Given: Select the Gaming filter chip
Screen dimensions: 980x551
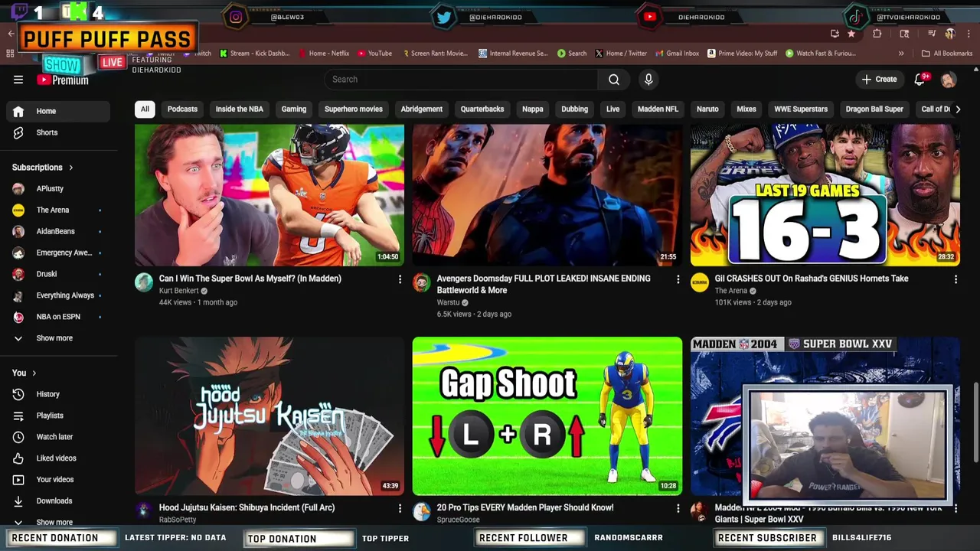Looking at the screenshot, I should [294, 109].
